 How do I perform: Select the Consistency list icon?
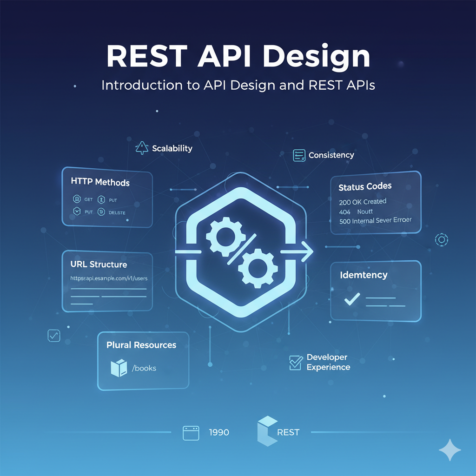pos(299,155)
